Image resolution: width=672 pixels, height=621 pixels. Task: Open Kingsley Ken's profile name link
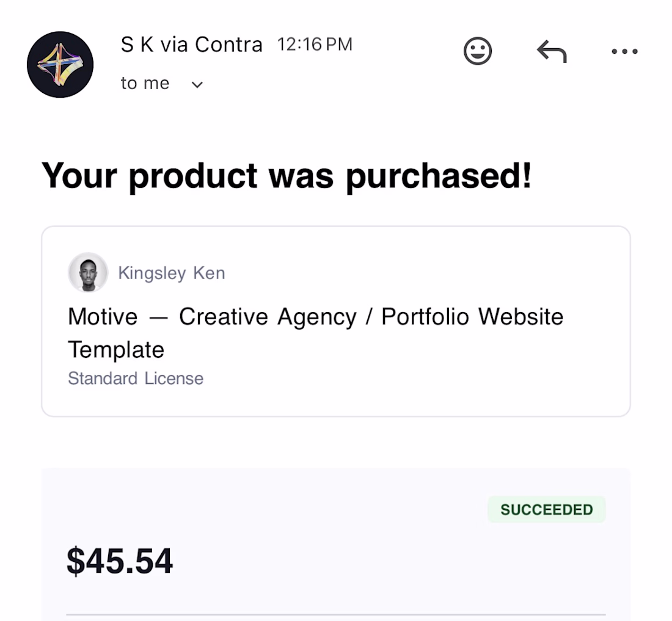coord(171,273)
